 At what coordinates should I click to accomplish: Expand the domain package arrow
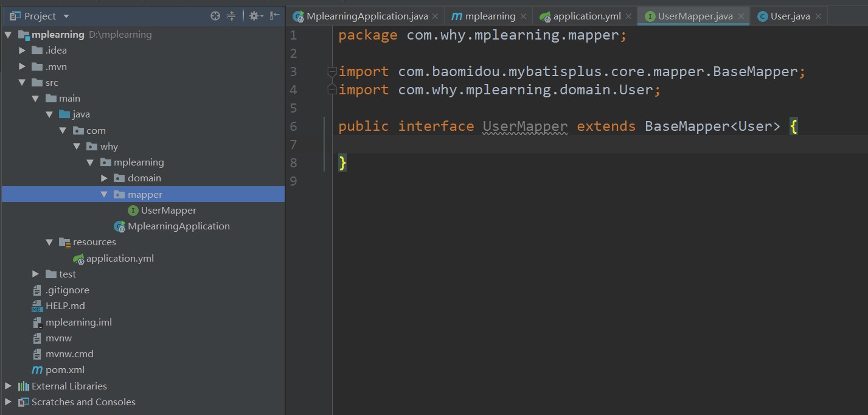click(x=104, y=178)
